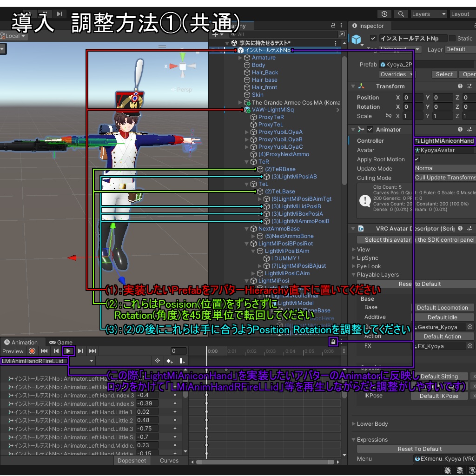Open the Layout dropdown
Viewport: 476px width, 476px height.
click(463, 14)
